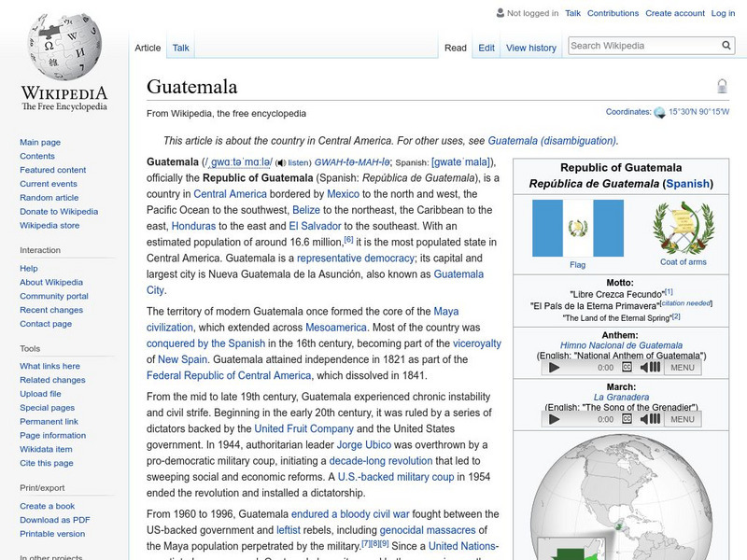This screenshot has width=747, height=560.
Task: Open Wikidata item
Action: [46, 449]
